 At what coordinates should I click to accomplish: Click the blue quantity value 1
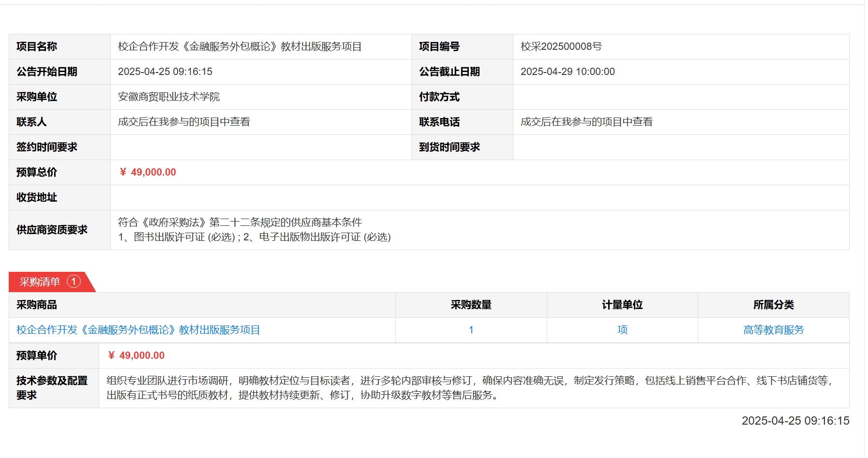point(471,330)
